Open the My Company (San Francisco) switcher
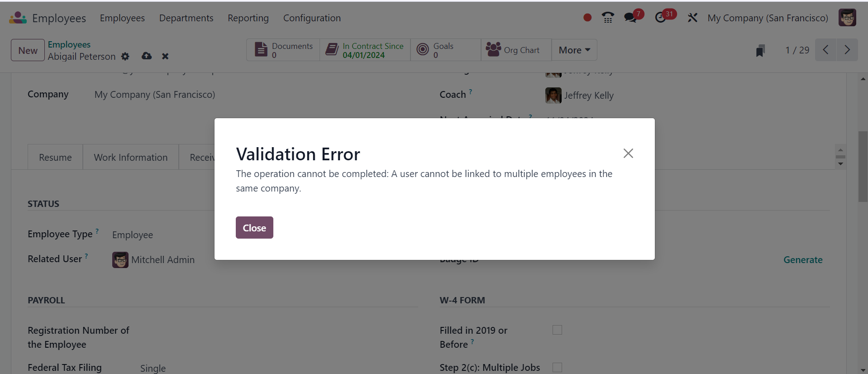The image size is (868, 374). (768, 18)
